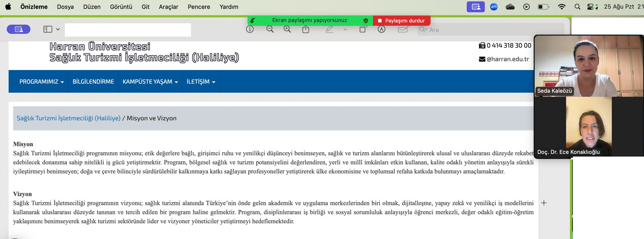
Task: Open the Zoom menu bar icon
Action: pos(494,7)
